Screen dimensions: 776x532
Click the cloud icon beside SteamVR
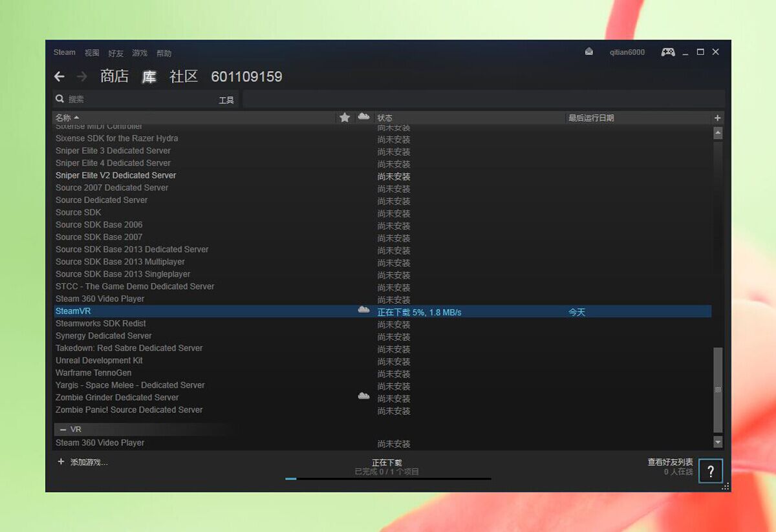coord(363,311)
